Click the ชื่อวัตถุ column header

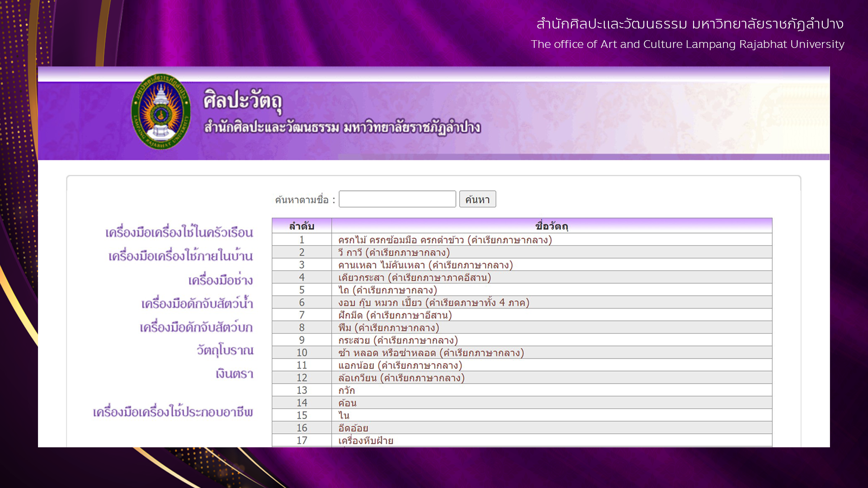[551, 226]
